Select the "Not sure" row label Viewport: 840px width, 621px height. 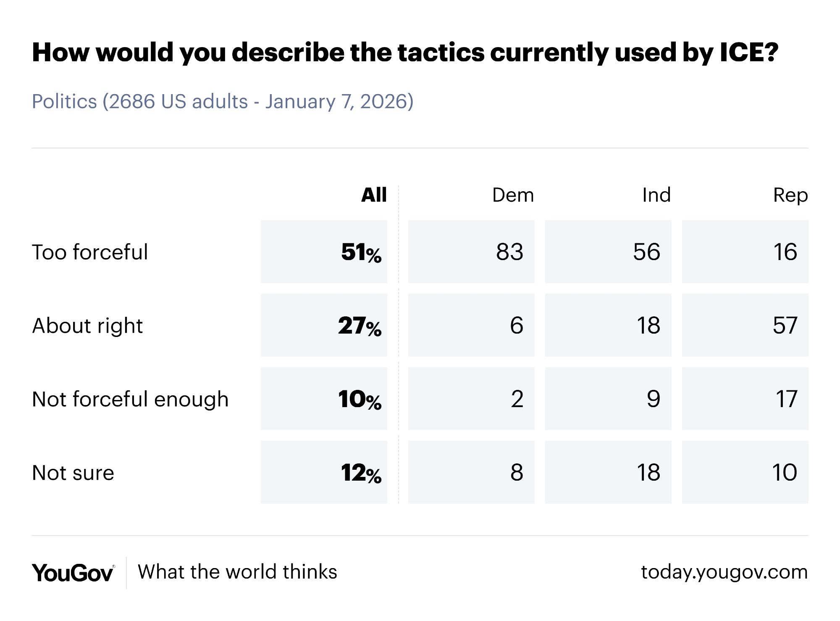(73, 473)
